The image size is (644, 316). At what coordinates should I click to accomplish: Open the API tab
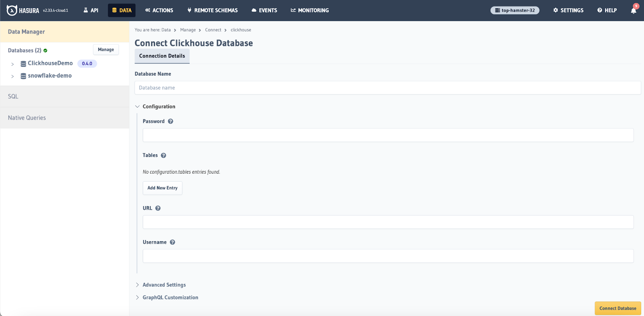point(91,10)
